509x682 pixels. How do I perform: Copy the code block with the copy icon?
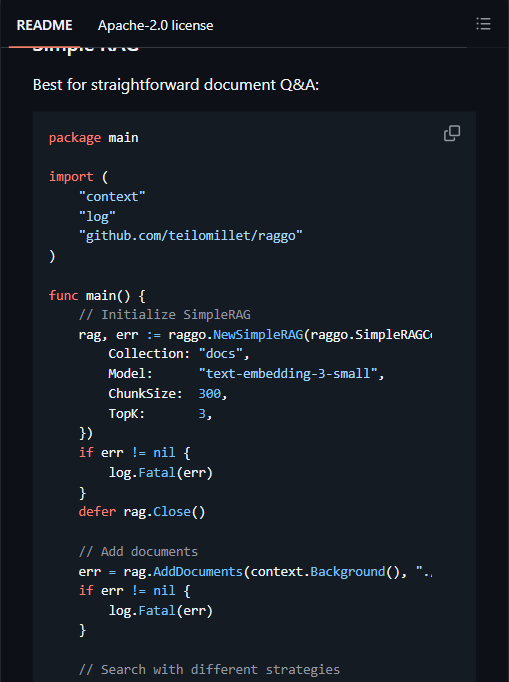tap(452, 133)
